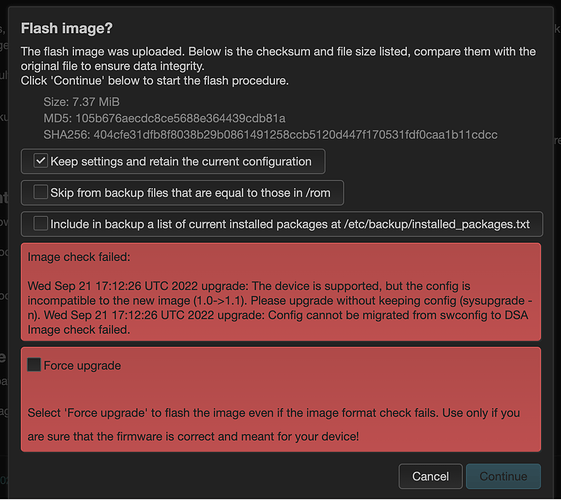Viewport: 561px width, 500px height.
Task: Click the final 'Image check failed.' line
Action: click(x=79, y=330)
